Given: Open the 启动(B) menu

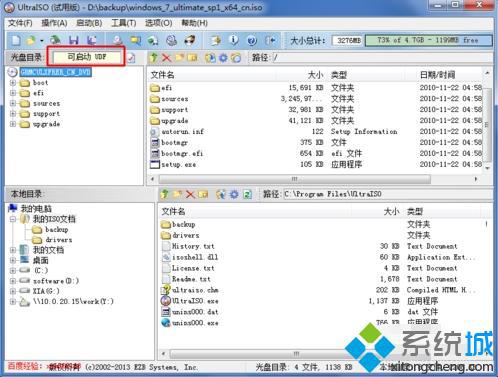Looking at the screenshot, I should 89,23.
